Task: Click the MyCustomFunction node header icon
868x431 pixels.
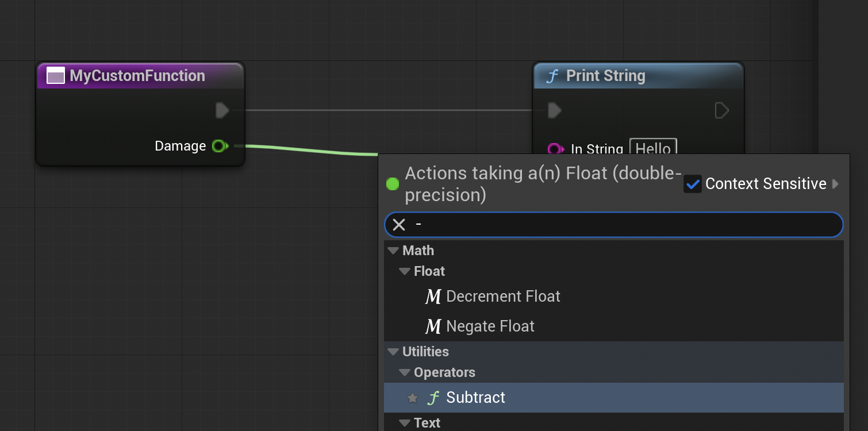Action: [x=56, y=76]
